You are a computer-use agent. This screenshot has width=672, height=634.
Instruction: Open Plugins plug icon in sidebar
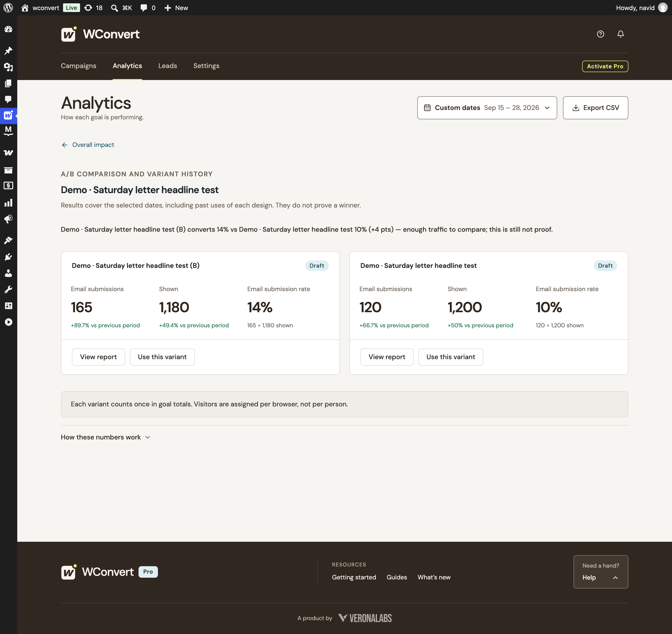[x=8, y=257]
